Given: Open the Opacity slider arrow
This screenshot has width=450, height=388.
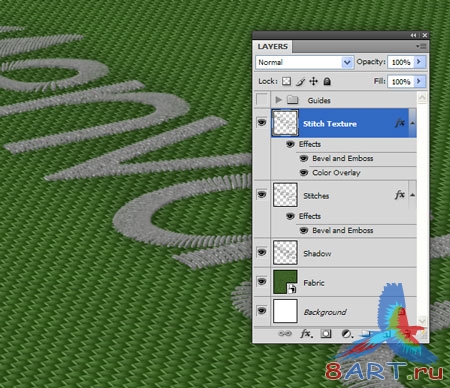Looking at the screenshot, I should point(419,62).
